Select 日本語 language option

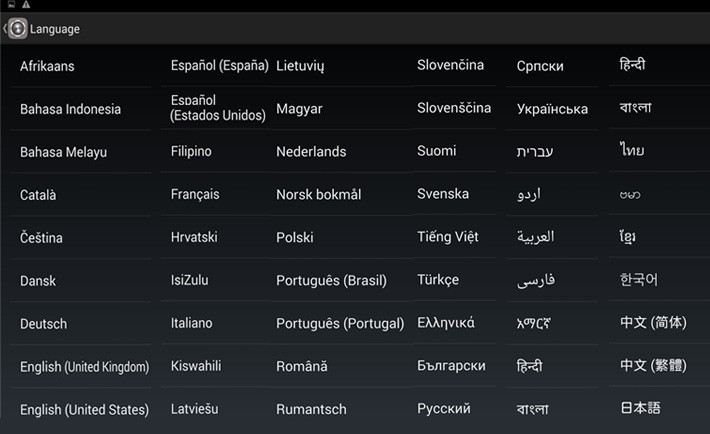pyautogui.click(x=640, y=408)
